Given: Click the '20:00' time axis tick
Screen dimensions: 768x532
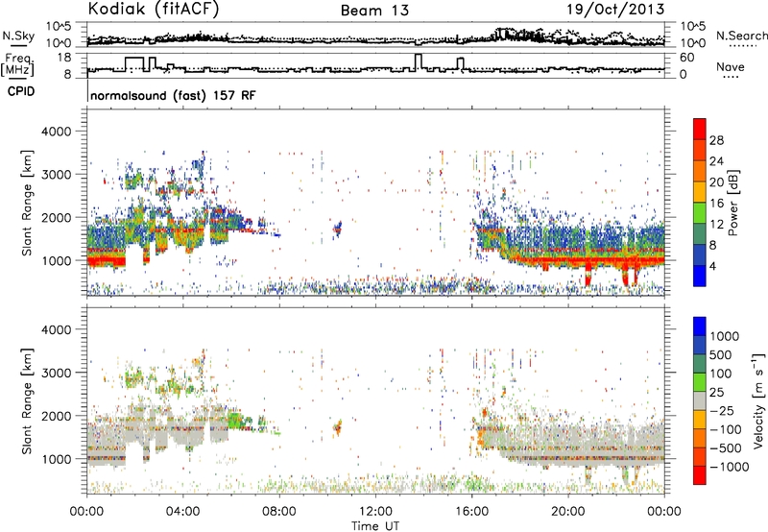Looking at the screenshot, I should tap(567, 512).
